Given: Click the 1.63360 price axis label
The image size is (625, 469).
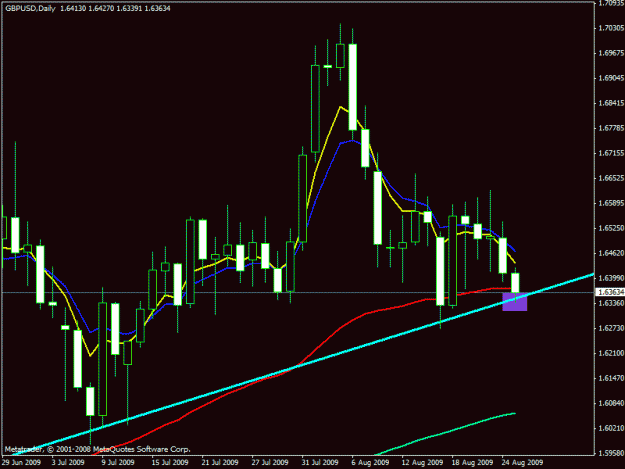Looking at the screenshot, I should coord(611,303).
